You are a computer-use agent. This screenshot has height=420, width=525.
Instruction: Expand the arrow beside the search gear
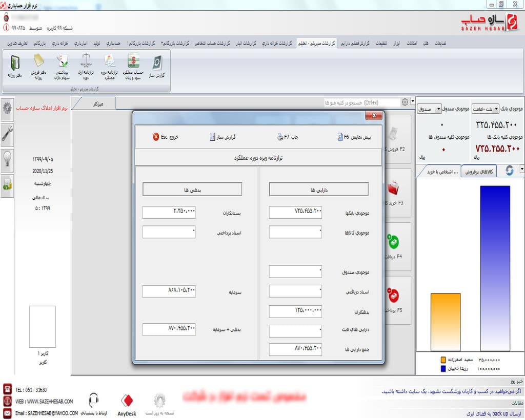tap(413, 101)
